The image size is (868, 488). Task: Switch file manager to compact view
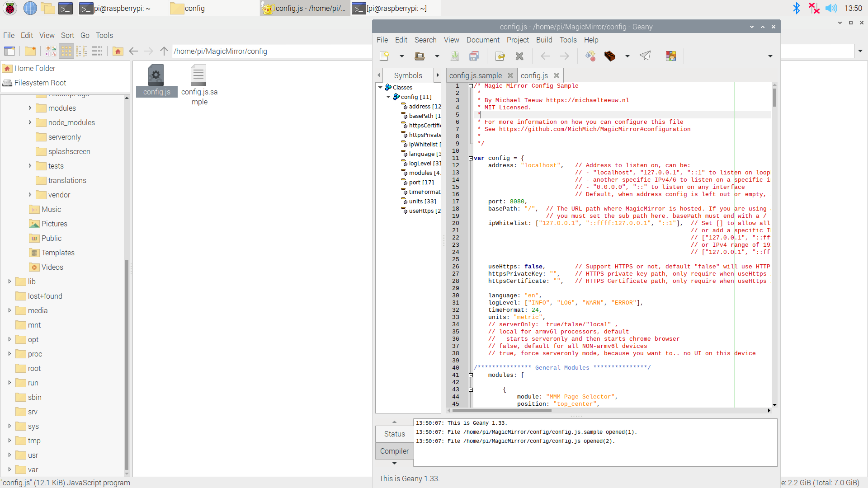82,51
